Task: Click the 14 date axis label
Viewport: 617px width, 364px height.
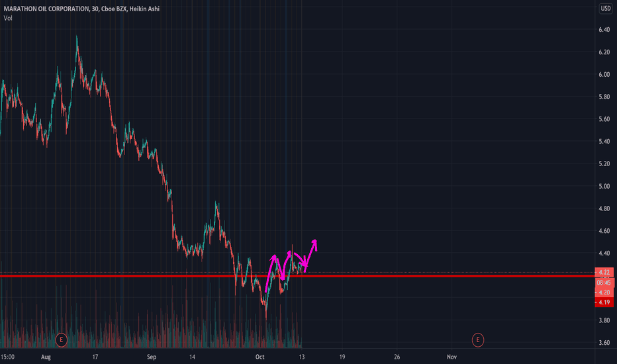Action: [192, 357]
